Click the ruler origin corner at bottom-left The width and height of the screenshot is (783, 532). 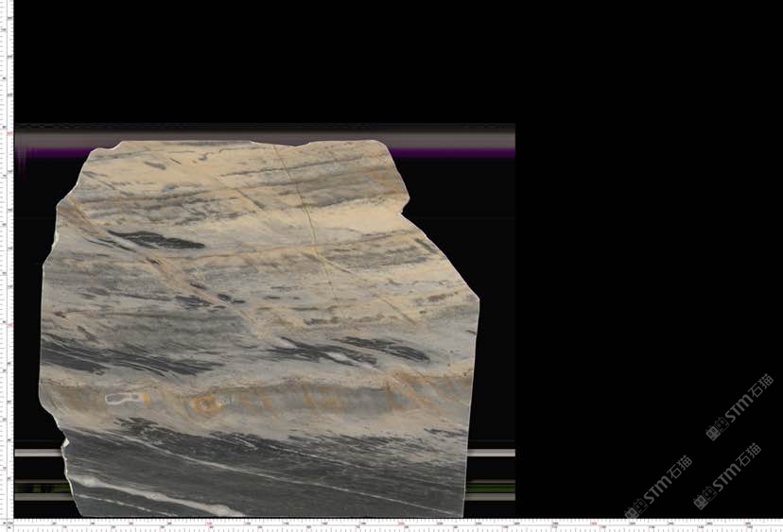point(7,523)
